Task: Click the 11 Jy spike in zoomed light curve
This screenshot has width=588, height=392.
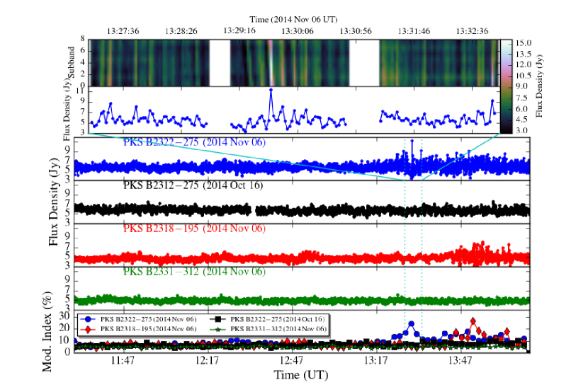Action: [271, 91]
